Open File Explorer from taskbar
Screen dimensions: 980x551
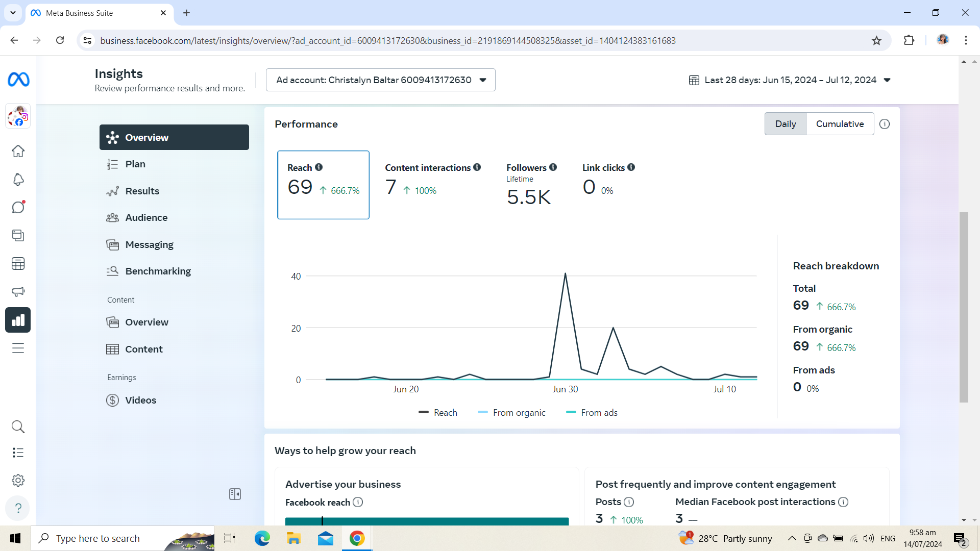(293, 538)
